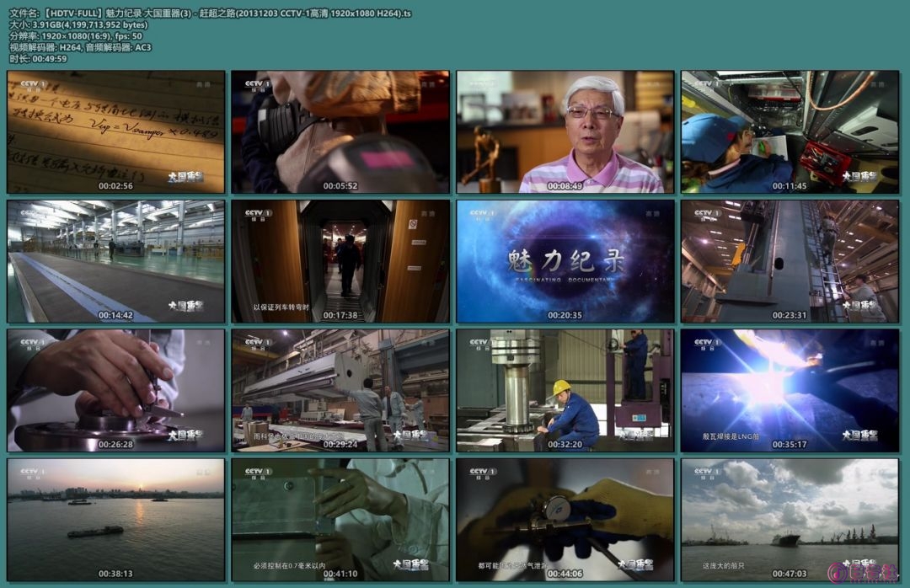Select the gauge close-up thumbnail at 00:44:06
The height and width of the screenshot is (588, 910).
[565, 520]
